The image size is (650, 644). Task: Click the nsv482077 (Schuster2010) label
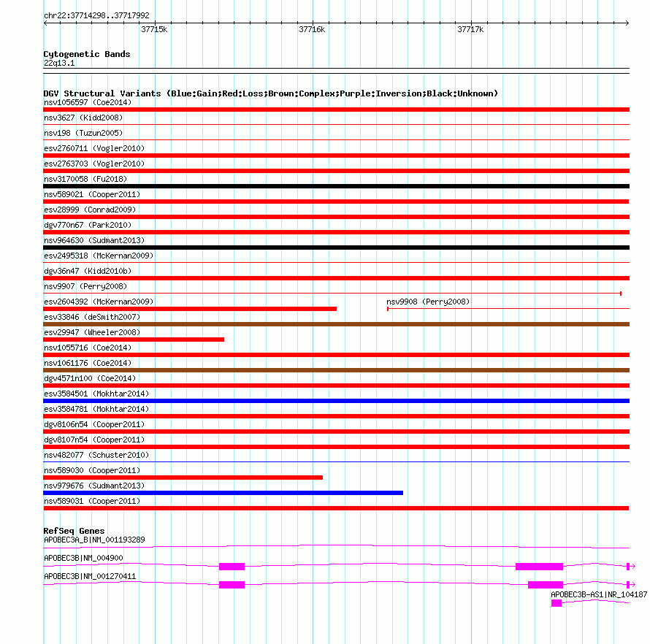coord(96,455)
